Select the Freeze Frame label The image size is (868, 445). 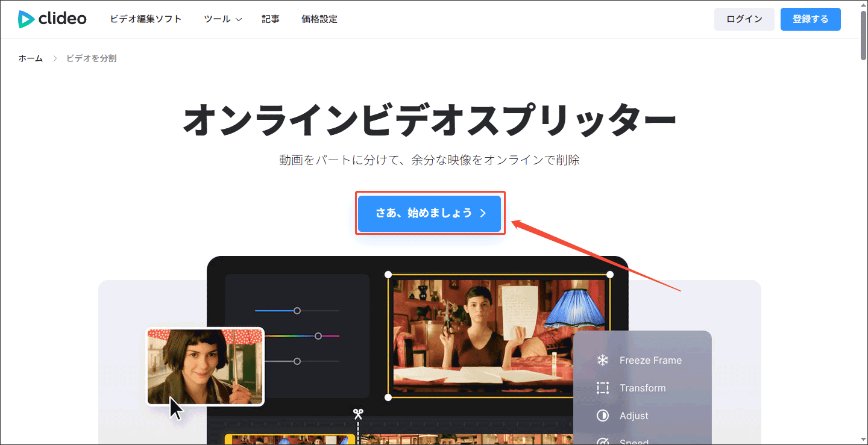[650, 360]
